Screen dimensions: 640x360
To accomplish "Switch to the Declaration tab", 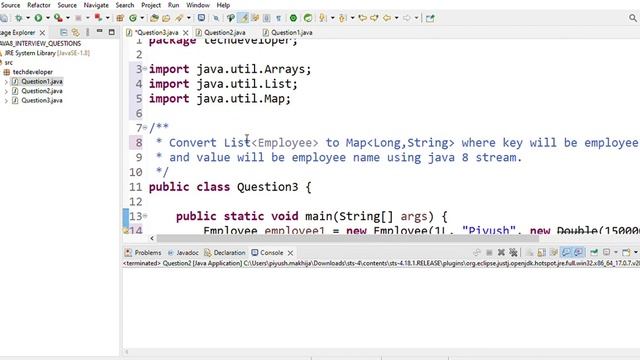I will 225,253.
